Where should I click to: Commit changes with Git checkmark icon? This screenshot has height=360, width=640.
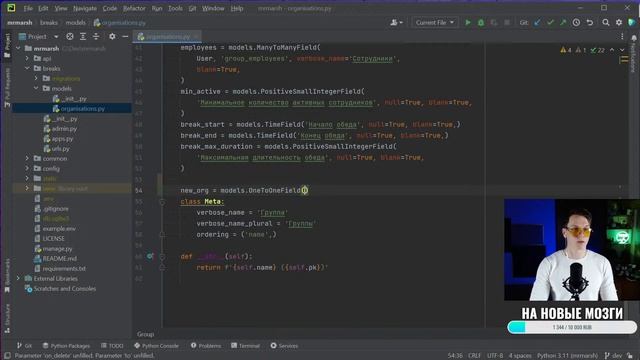click(550, 22)
